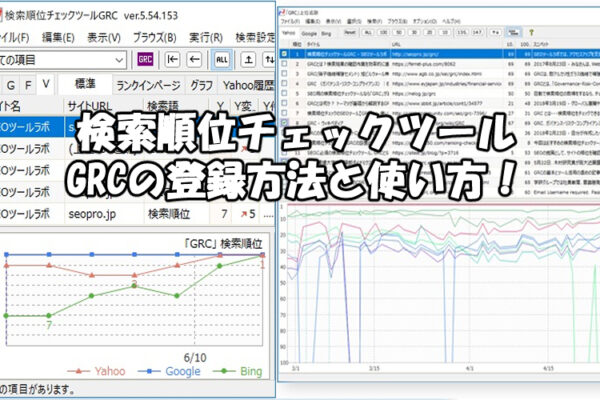
Task: Sort by the サイトURL column header
Action: click(x=104, y=106)
